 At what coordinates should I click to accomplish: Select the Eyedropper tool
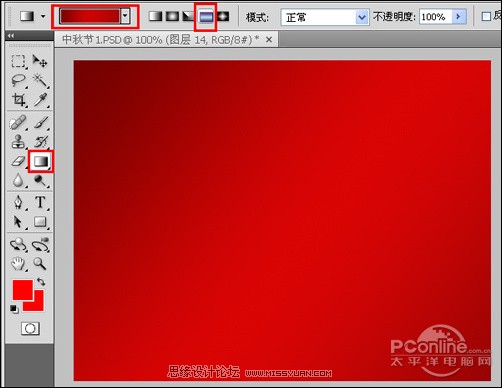point(40,100)
